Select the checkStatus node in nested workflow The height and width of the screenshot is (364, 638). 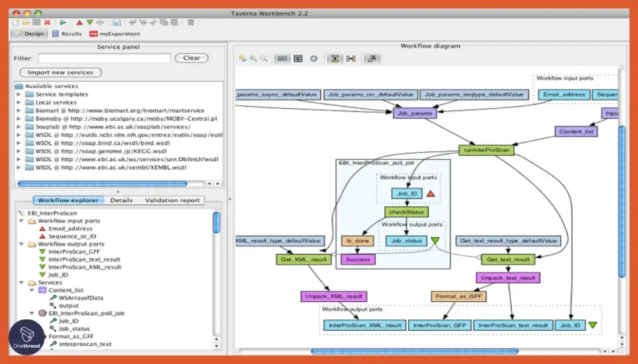[406, 212]
